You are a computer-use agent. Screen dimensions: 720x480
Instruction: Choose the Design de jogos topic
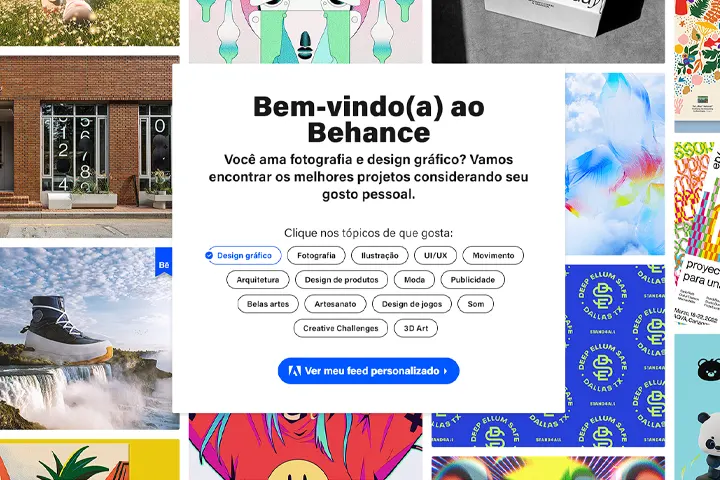click(411, 304)
